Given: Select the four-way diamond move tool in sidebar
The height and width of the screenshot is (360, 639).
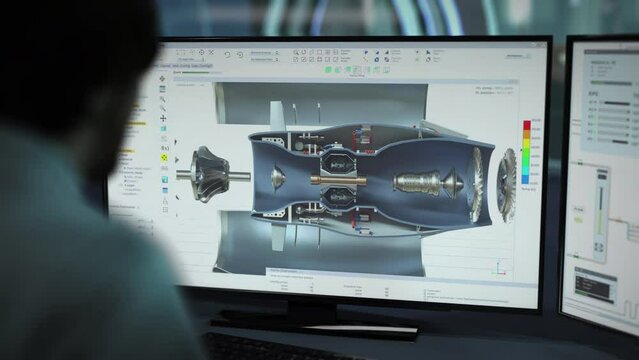Looking at the screenshot, I should point(163,78).
